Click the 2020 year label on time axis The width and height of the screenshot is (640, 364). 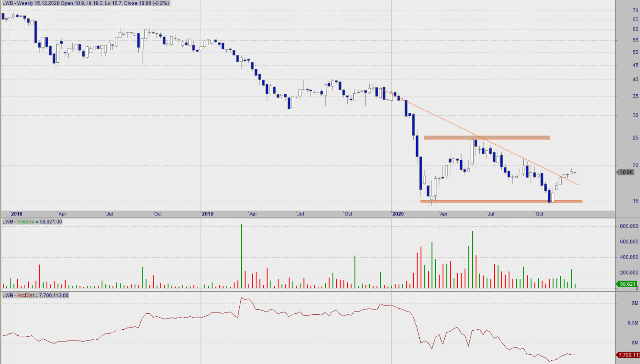tap(397, 214)
